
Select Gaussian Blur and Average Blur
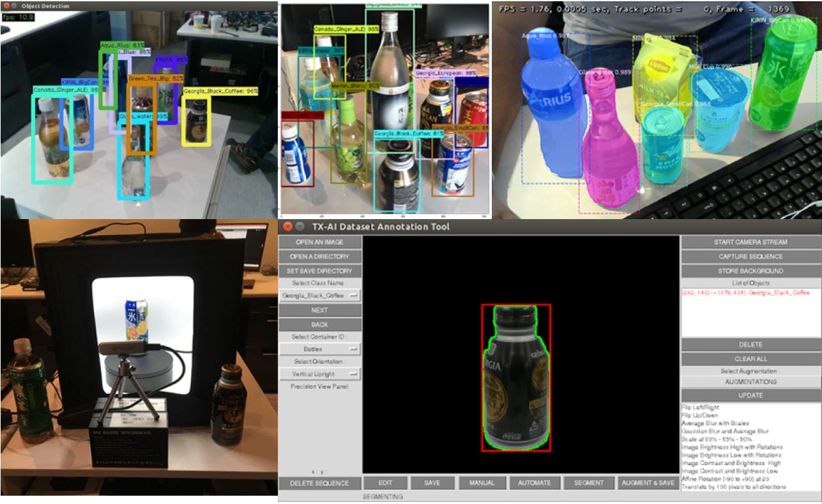[725, 431]
